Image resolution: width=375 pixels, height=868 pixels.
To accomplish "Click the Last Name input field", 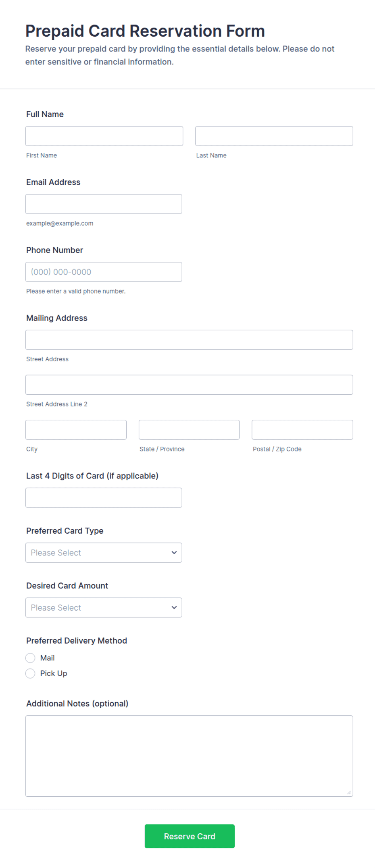I will 274,136.
